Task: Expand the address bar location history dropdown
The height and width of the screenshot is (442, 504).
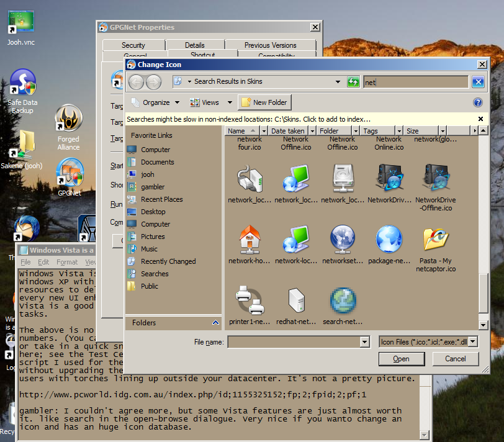Action: tap(338, 82)
